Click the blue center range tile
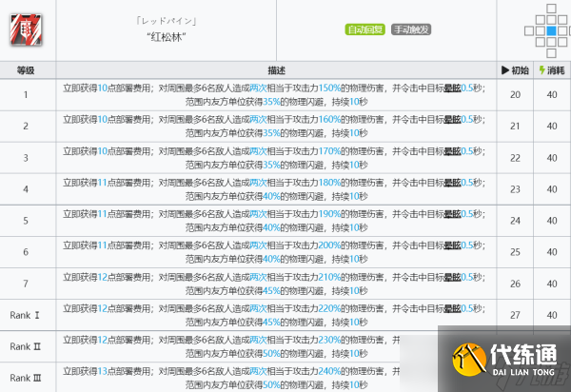Screen dimensions: 571x392 coord(551,31)
